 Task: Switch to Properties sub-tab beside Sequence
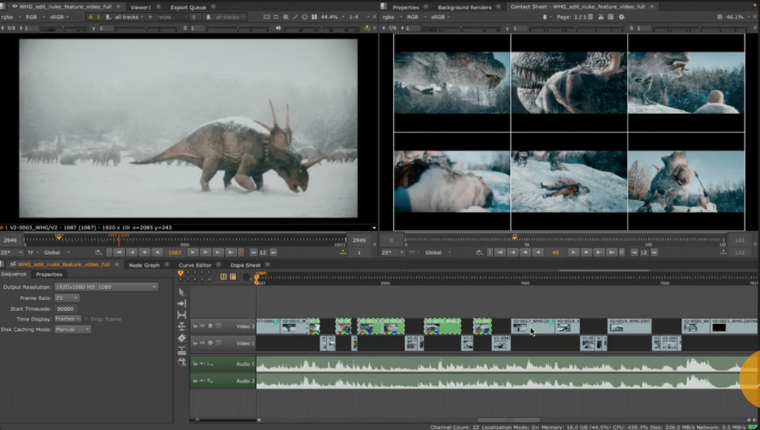(x=49, y=274)
